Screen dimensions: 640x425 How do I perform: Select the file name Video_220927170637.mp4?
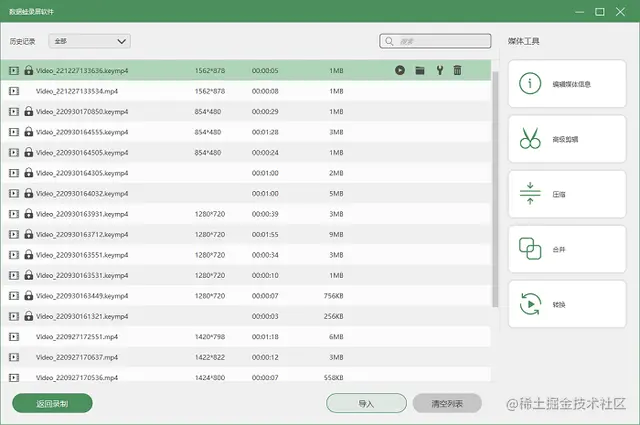tap(77, 357)
